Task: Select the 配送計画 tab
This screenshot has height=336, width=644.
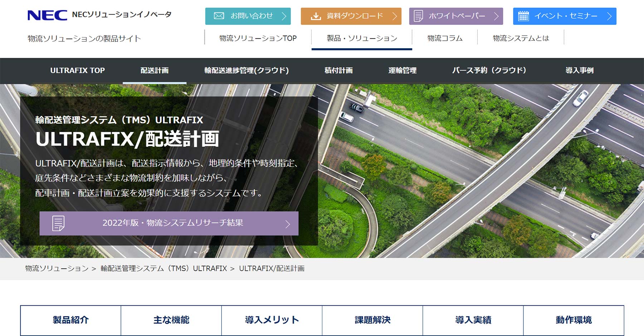Action: [155, 70]
